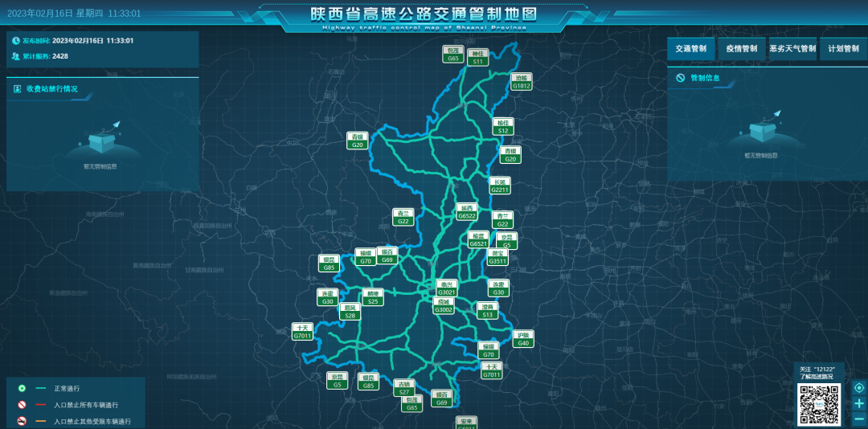Click the users icon beside 累计服务
This screenshot has width=868, height=429.
tap(16, 56)
